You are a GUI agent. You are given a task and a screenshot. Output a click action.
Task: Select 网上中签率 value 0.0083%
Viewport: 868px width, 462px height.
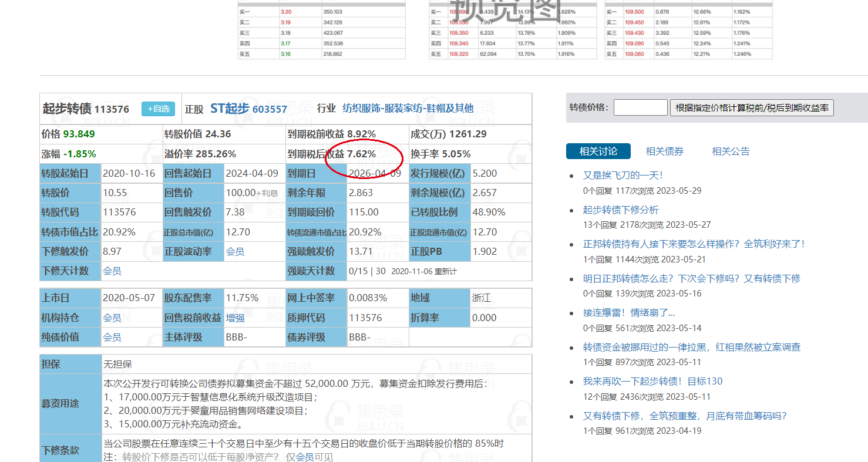pyautogui.click(x=368, y=298)
